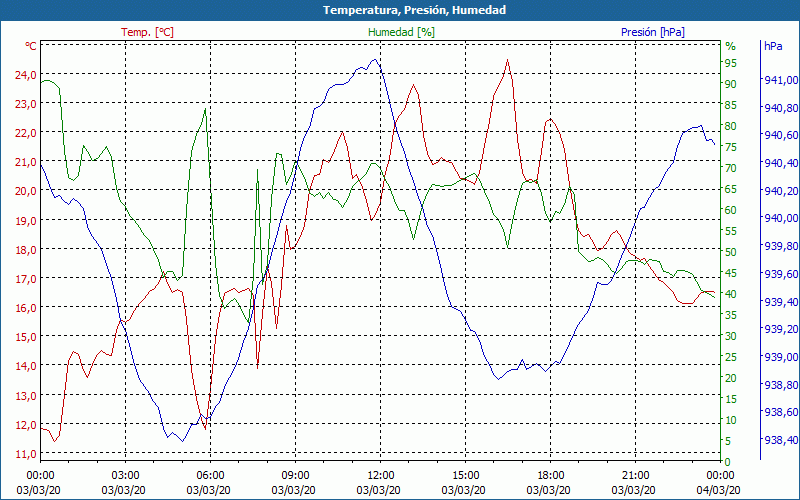Click the '12:00' time axis label
Image resolution: width=800 pixels, height=500 pixels.
380,476
